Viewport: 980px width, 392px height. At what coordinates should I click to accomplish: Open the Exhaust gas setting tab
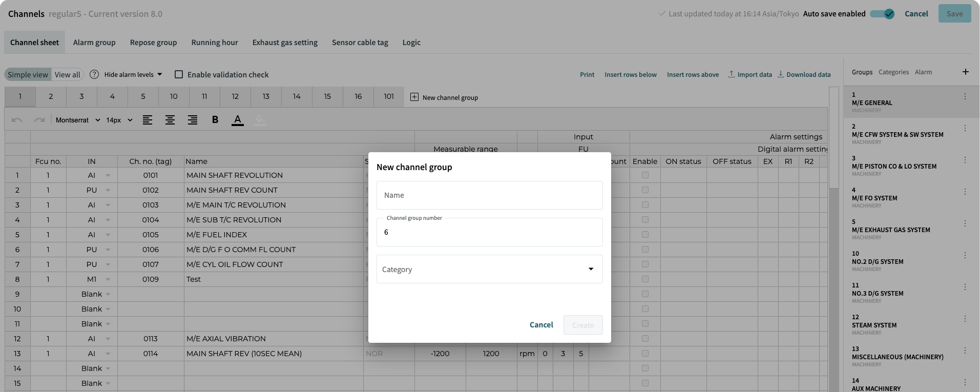click(x=285, y=43)
